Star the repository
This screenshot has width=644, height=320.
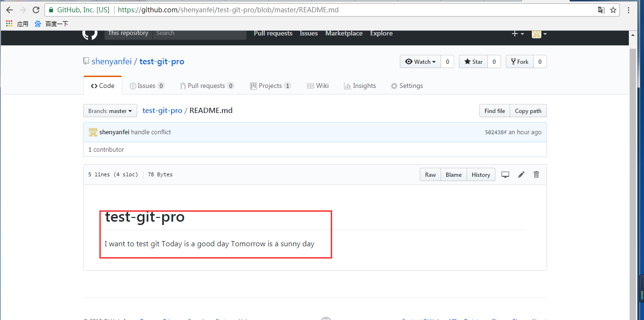(473, 61)
